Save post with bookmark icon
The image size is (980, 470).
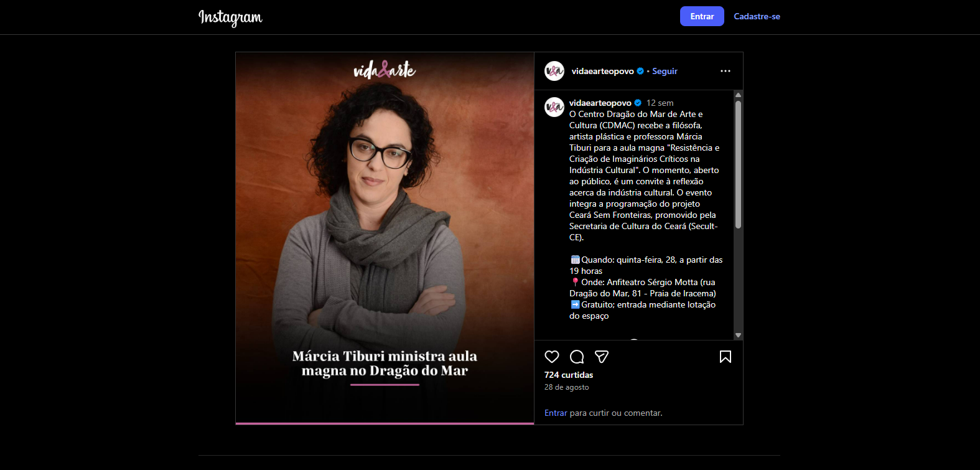pyautogui.click(x=726, y=357)
